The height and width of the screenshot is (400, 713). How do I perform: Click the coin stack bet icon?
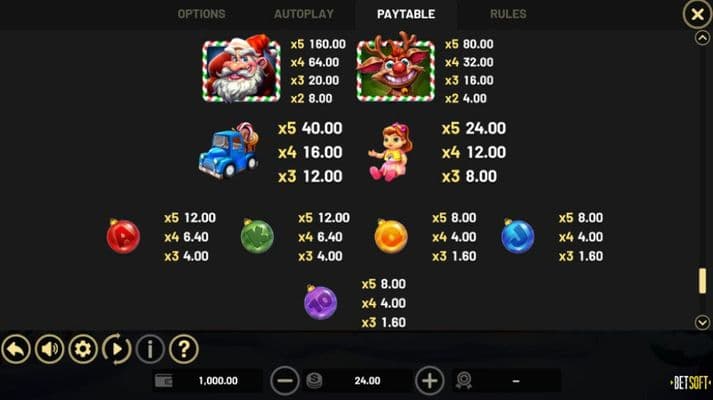314,380
